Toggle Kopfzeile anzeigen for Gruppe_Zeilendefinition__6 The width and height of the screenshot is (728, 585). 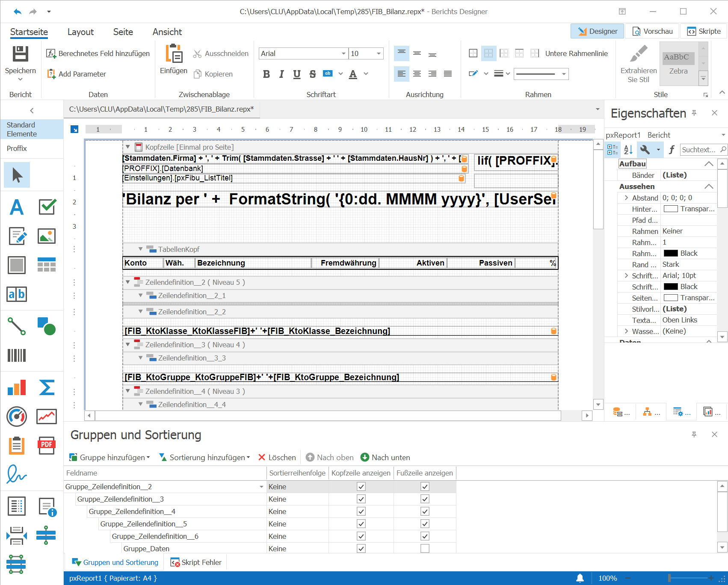click(361, 536)
